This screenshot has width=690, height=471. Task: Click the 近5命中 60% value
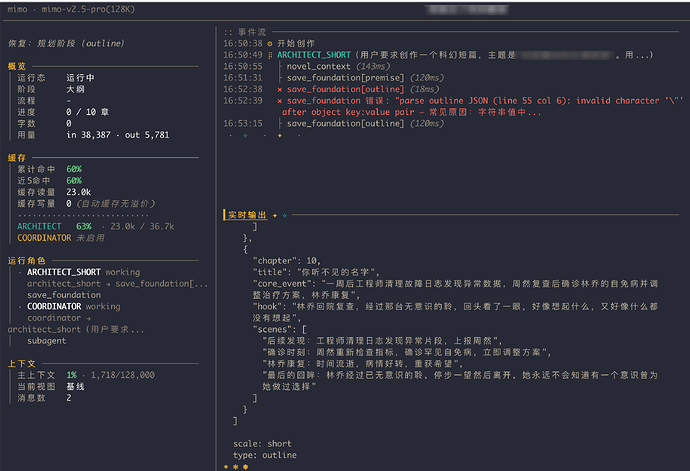click(74, 181)
